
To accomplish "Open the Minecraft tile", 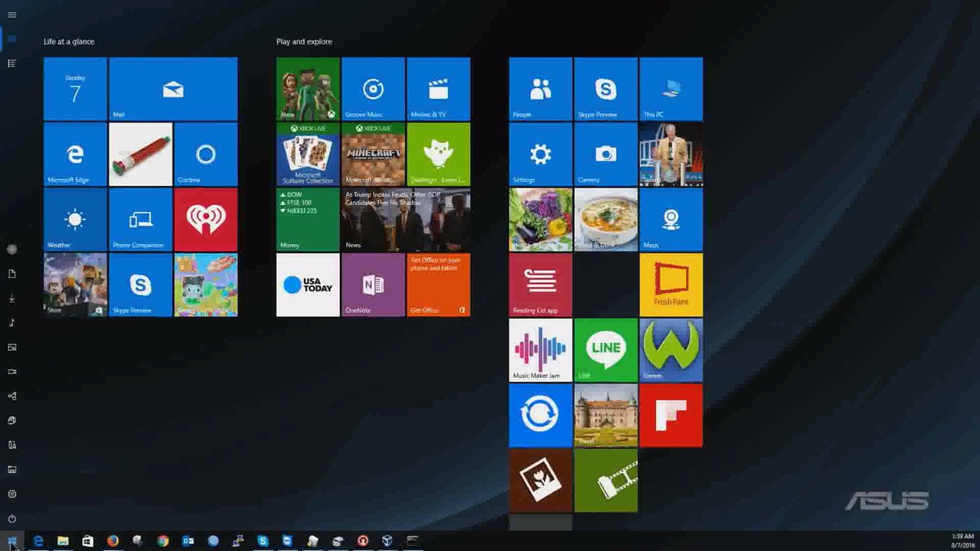I will click(x=373, y=155).
